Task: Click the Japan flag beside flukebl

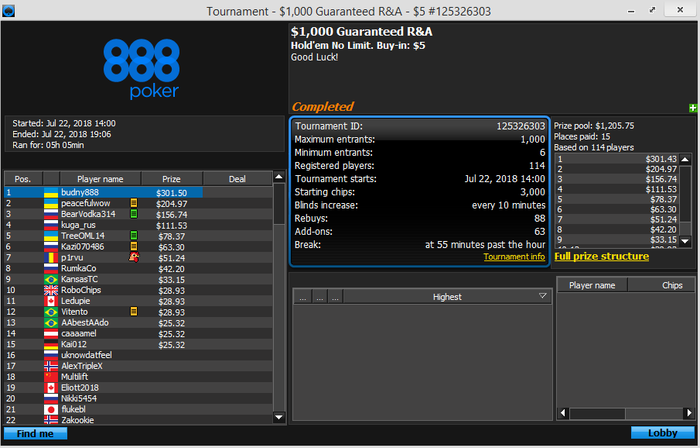Action: click(51, 409)
